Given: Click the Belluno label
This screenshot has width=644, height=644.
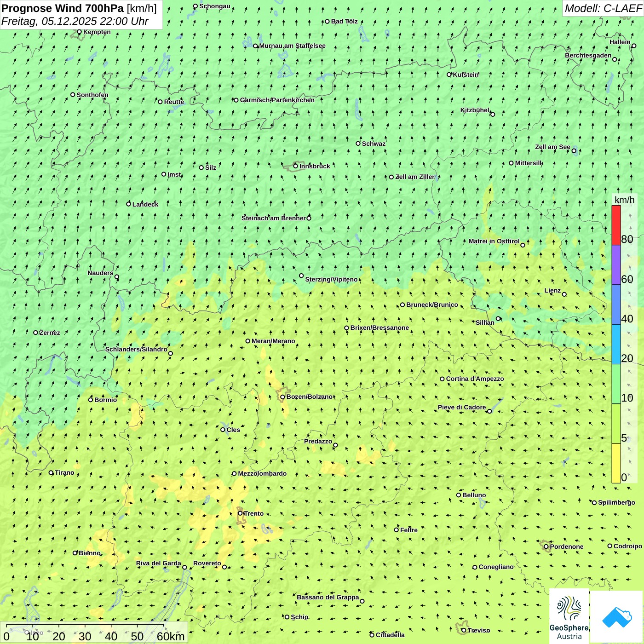Looking at the screenshot, I should click(474, 495).
